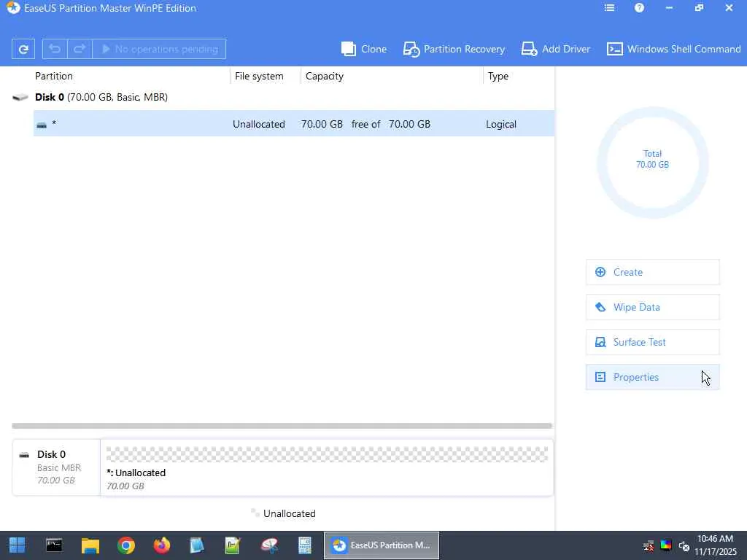This screenshot has height=560, width=747.
Task: Open the calculator taskbar icon
Action: coord(305,545)
